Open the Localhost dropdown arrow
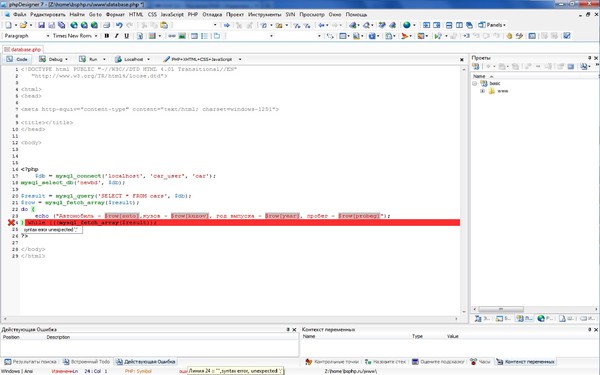Image resolution: width=600 pixels, height=375 pixels. click(x=148, y=59)
